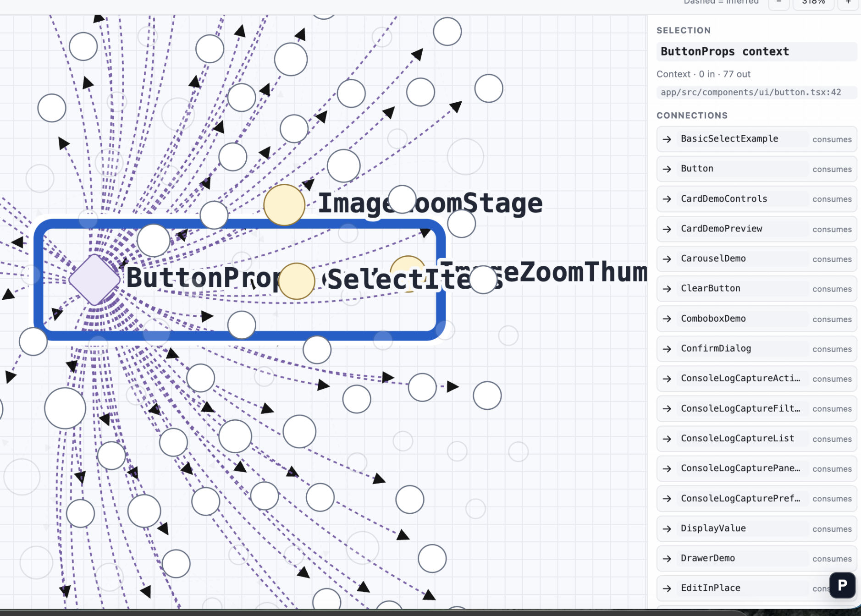This screenshot has width=861, height=616.
Task: Click the arrow icon beside BasicSelectExample
Action: tap(667, 139)
